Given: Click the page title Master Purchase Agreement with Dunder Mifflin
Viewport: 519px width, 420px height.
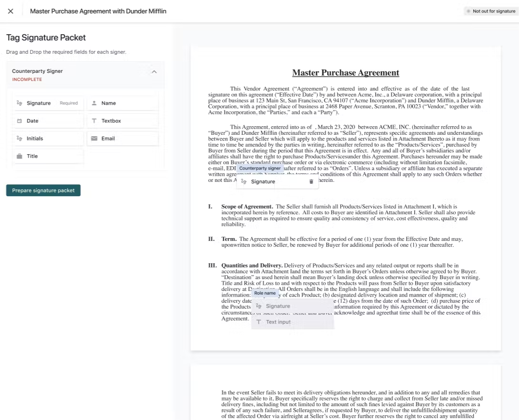Looking at the screenshot, I should (x=98, y=11).
